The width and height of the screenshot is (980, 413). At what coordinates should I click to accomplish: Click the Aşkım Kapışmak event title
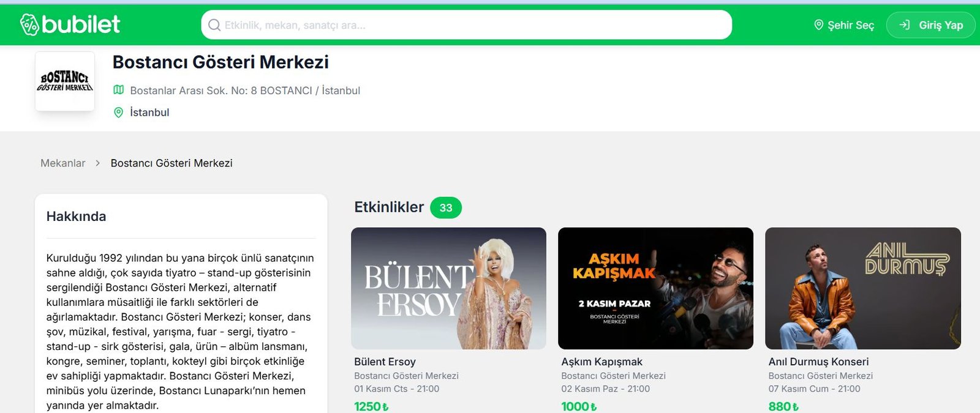pyautogui.click(x=601, y=362)
